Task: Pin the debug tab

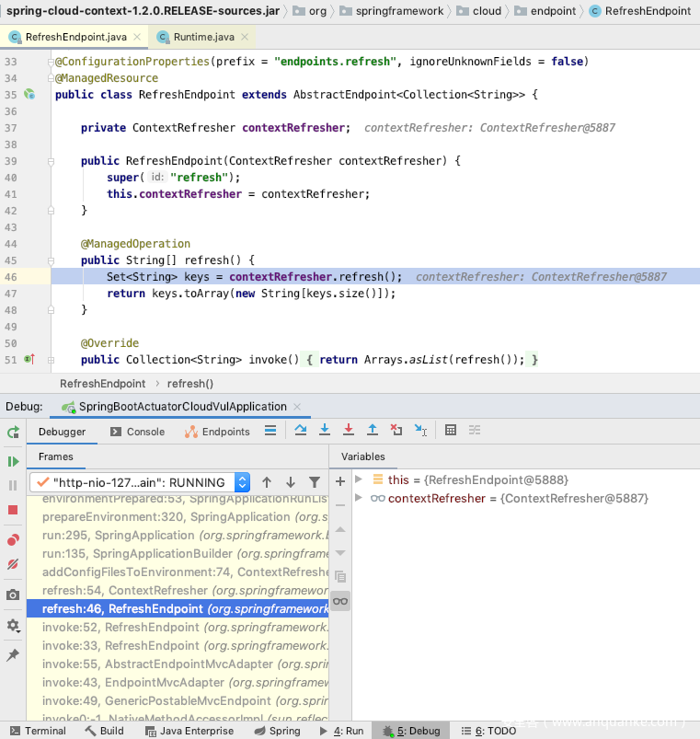Action: [x=13, y=654]
